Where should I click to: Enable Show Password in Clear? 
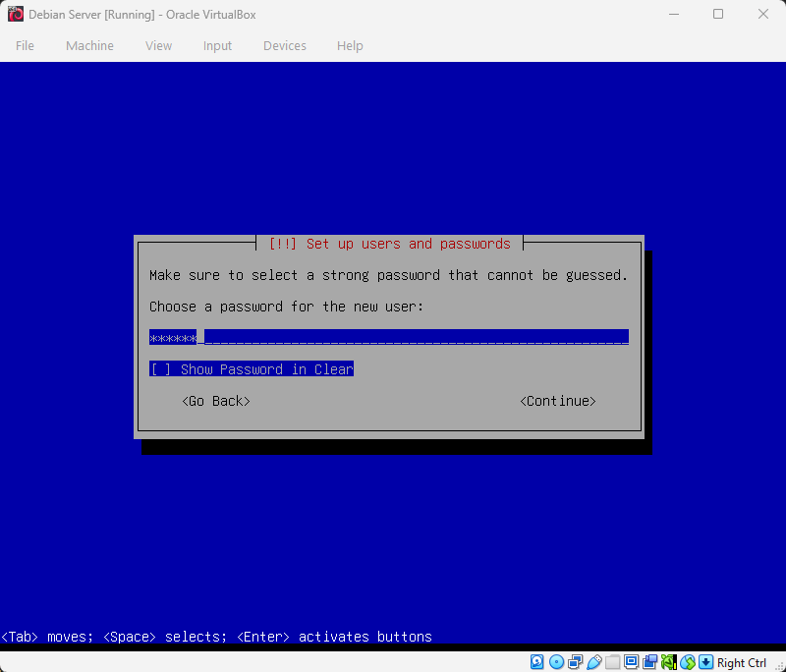(251, 368)
